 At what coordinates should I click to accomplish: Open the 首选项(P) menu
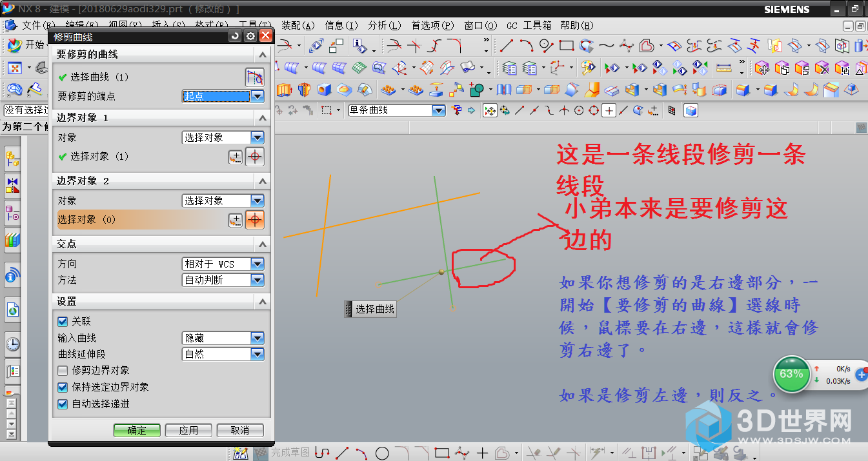(432, 25)
